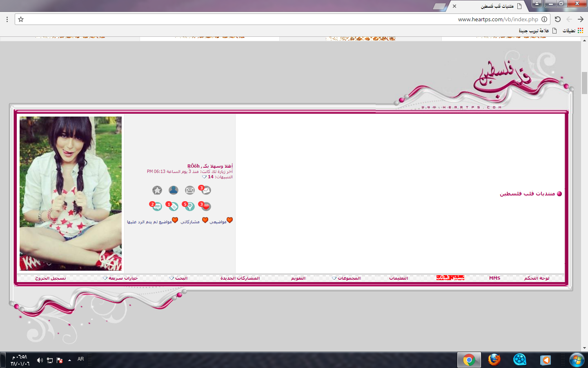Click the tag icon with badge 1

pos(173,206)
